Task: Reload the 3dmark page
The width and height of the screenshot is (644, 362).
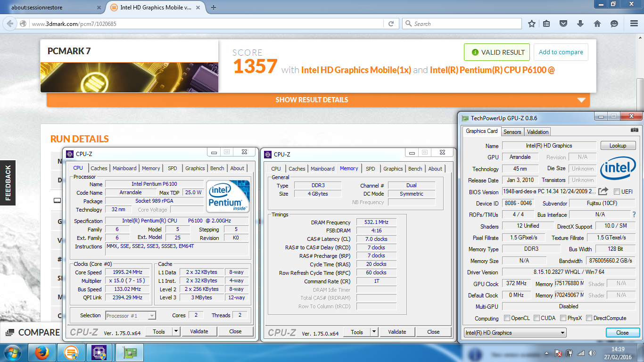Action: point(391,24)
